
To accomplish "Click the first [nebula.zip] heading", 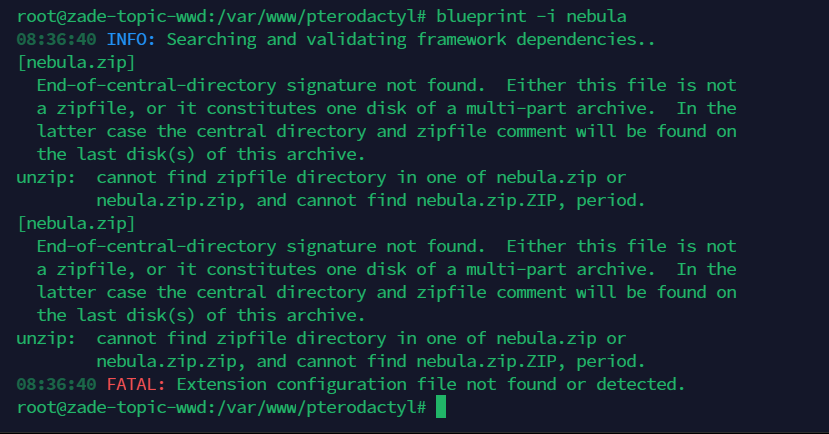I will click(x=76, y=62).
